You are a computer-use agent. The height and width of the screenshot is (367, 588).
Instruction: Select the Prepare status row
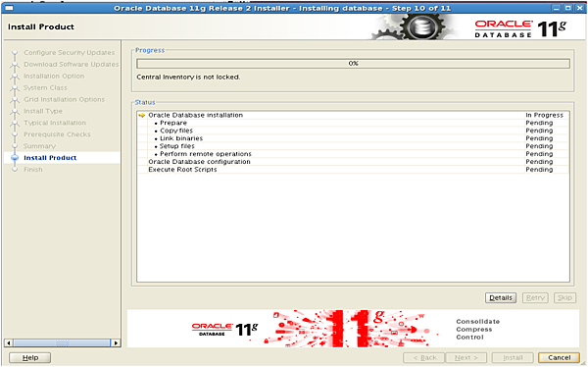click(x=353, y=123)
